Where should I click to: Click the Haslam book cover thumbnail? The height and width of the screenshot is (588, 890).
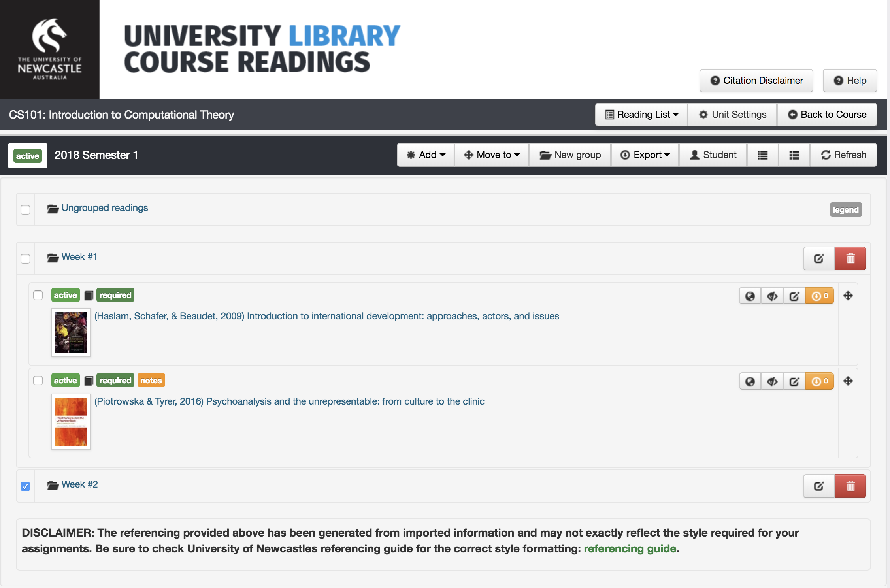tap(71, 332)
